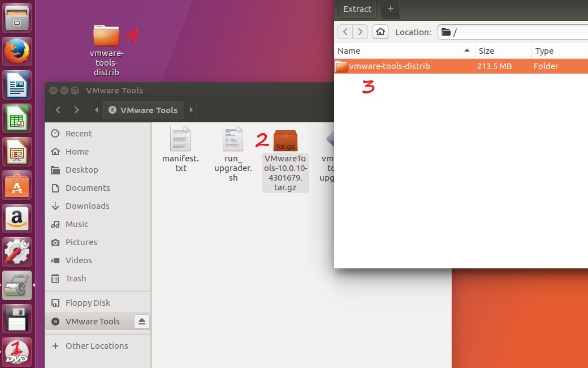Click the VMware Tools path bar button
This screenshot has width=588, height=368.
(144, 110)
